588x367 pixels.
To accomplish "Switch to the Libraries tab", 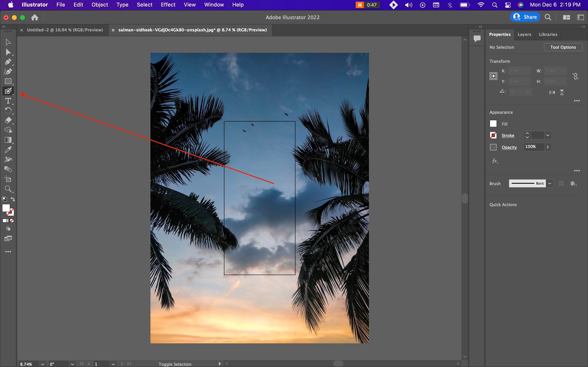I will pos(548,34).
